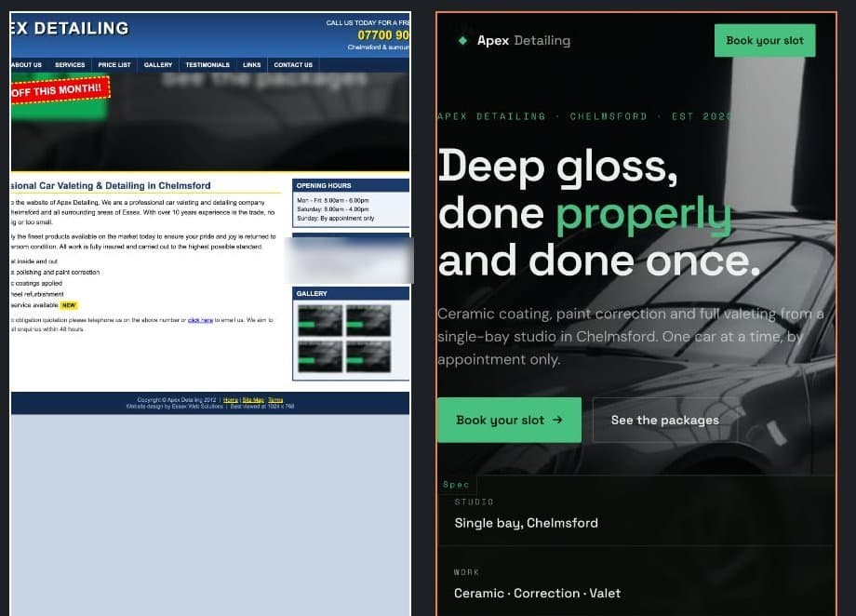
Task: Click the 'See the packages' button
Action: click(665, 420)
